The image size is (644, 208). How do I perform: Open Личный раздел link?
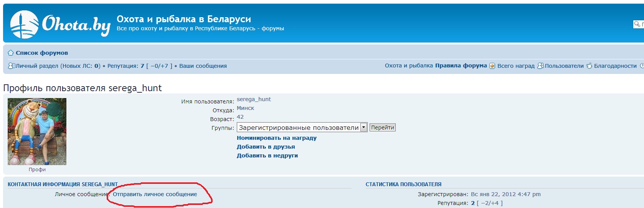(x=37, y=66)
